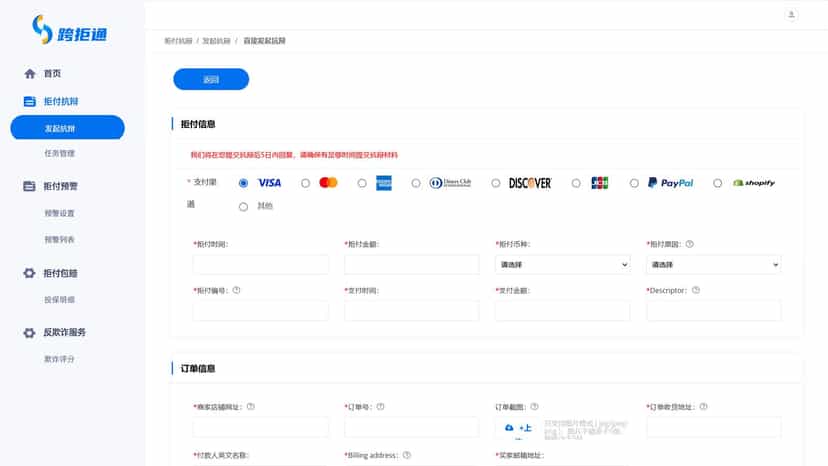Click the 拒付编号 input field
Image resolution: width=828 pixels, height=466 pixels.
pyautogui.click(x=261, y=311)
